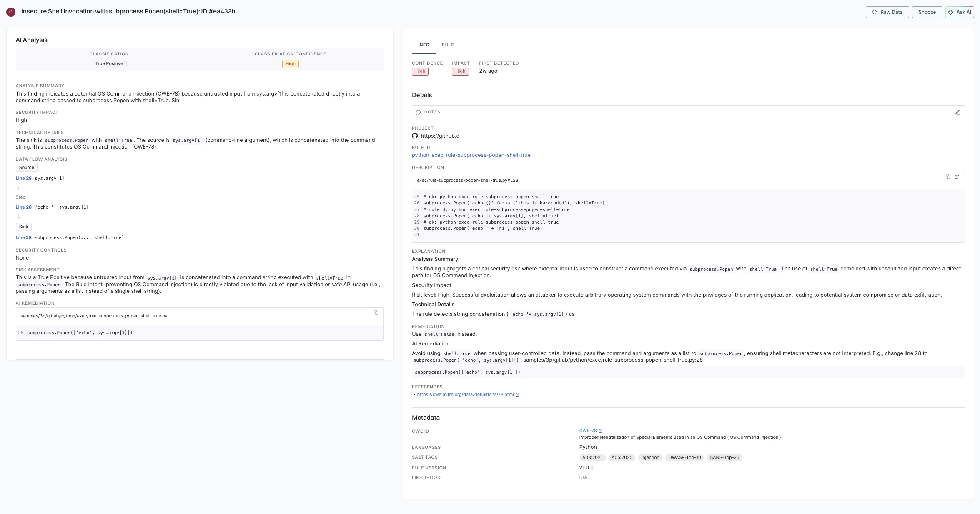Click the Snooze button

coord(927,12)
